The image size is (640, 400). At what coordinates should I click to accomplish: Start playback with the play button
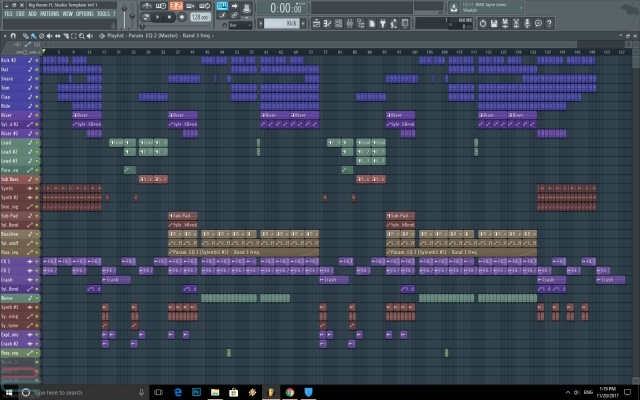pyautogui.click(x=157, y=17)
